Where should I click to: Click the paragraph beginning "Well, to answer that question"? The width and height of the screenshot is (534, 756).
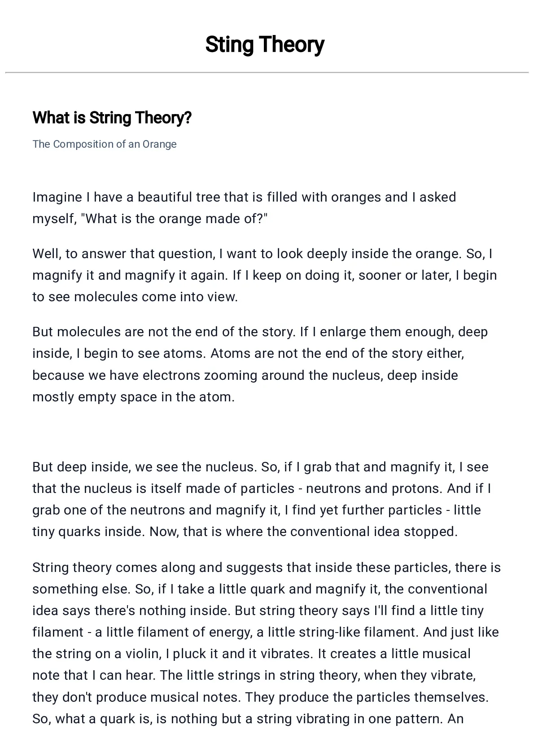[x=265, y=275]
